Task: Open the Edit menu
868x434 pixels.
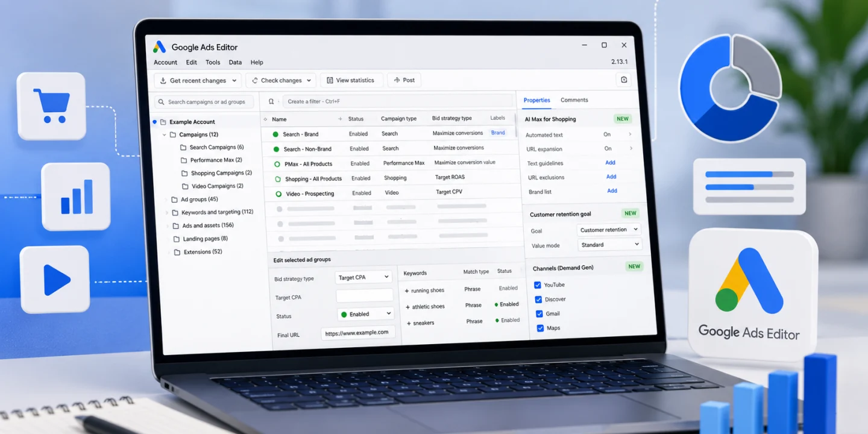Action: [191, 62]
